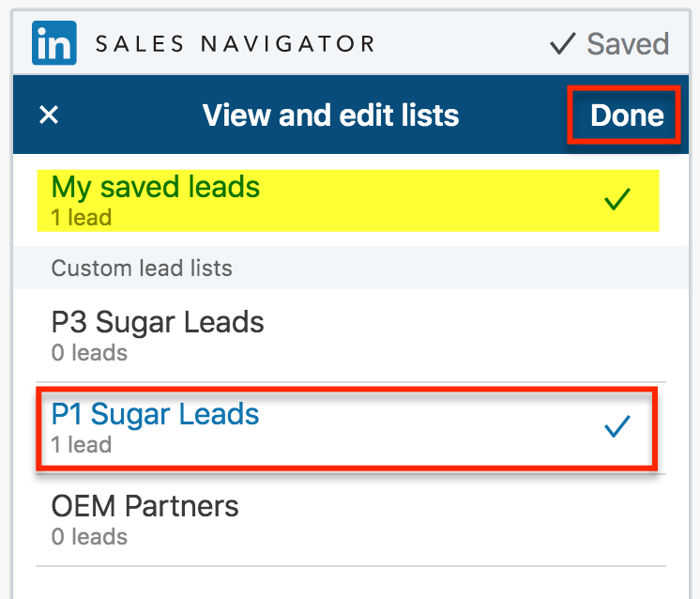The image size is (700, 599).
Task: Add lead to OEM Partners list
Action: point(145,507)
